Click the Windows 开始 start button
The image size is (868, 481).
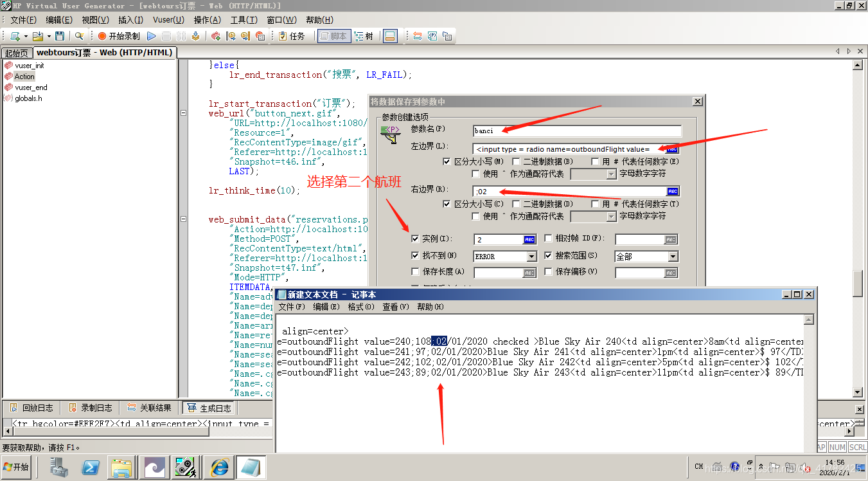16,467
